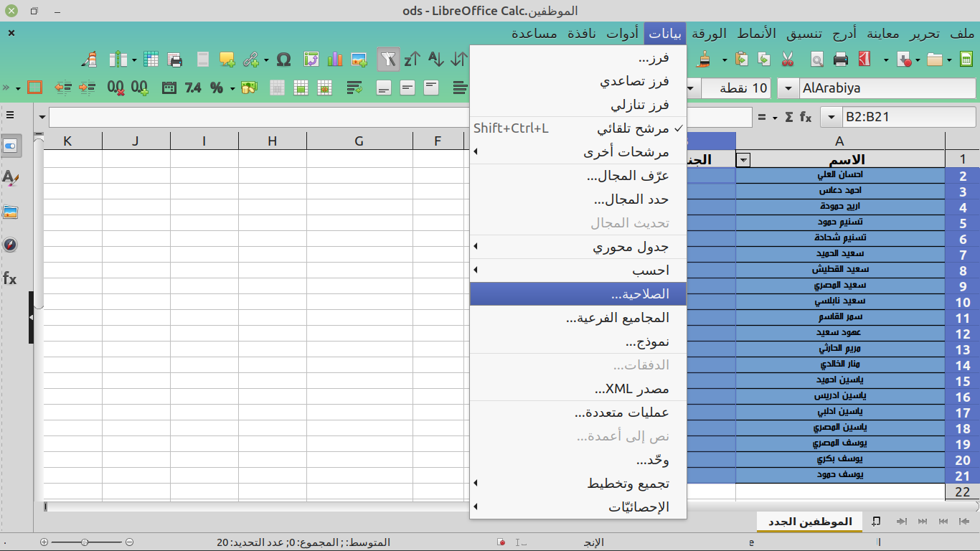
Task: Click column A header
Action: click(x=839, y=141)
